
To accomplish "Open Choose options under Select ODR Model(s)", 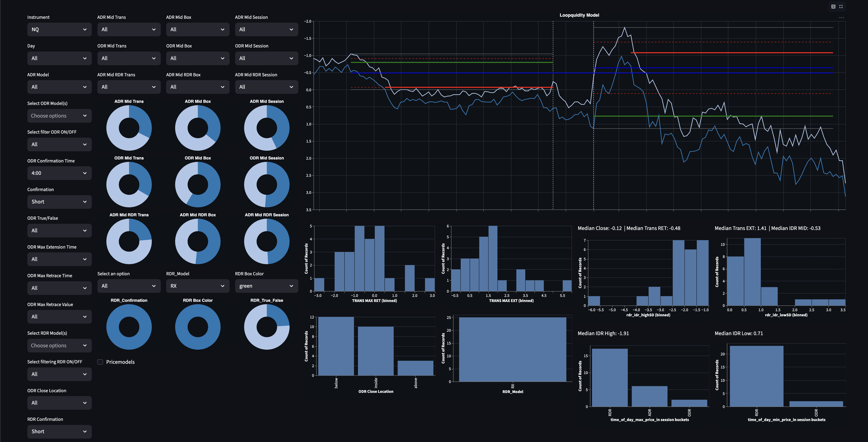I will click(x=59, y=116).
